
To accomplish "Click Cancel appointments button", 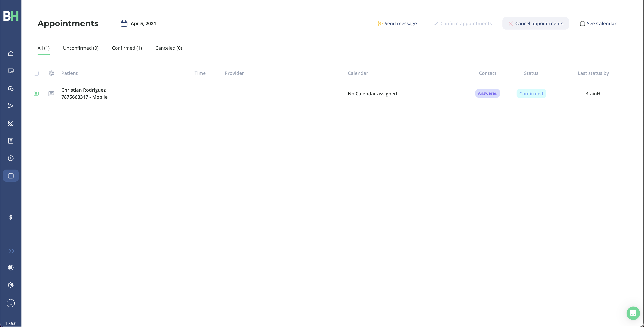I will pyautogui.click(x=535, y=24).
